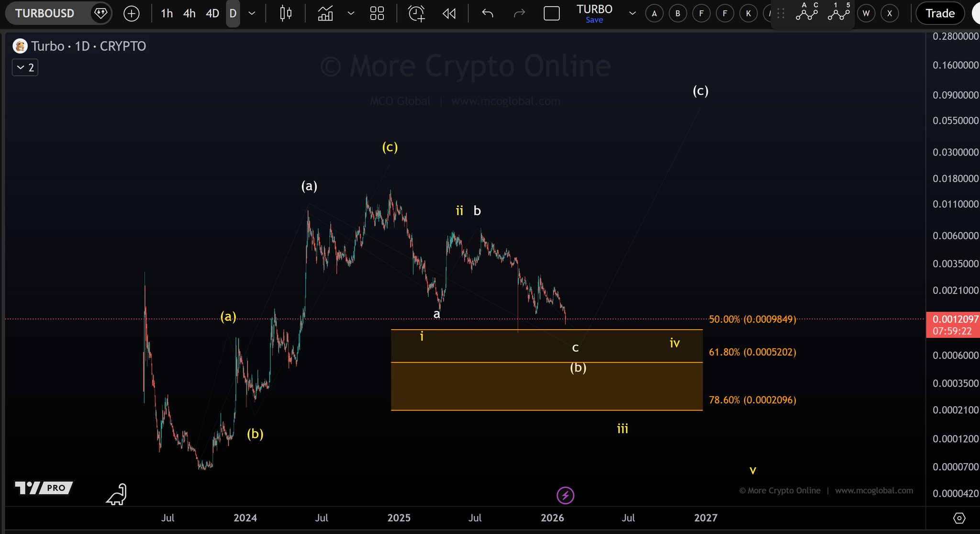Select the Elliott ABC correction wave tool
This screenshot has height=534, width=980.
pos(807,13)
